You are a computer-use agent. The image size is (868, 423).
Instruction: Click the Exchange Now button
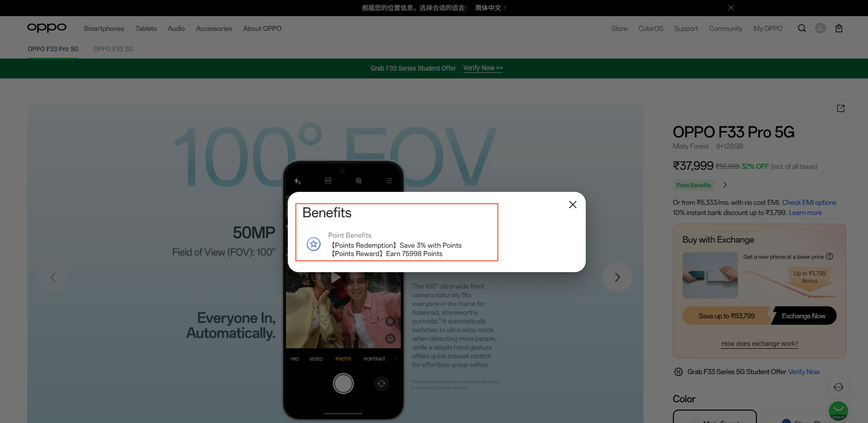803,316
